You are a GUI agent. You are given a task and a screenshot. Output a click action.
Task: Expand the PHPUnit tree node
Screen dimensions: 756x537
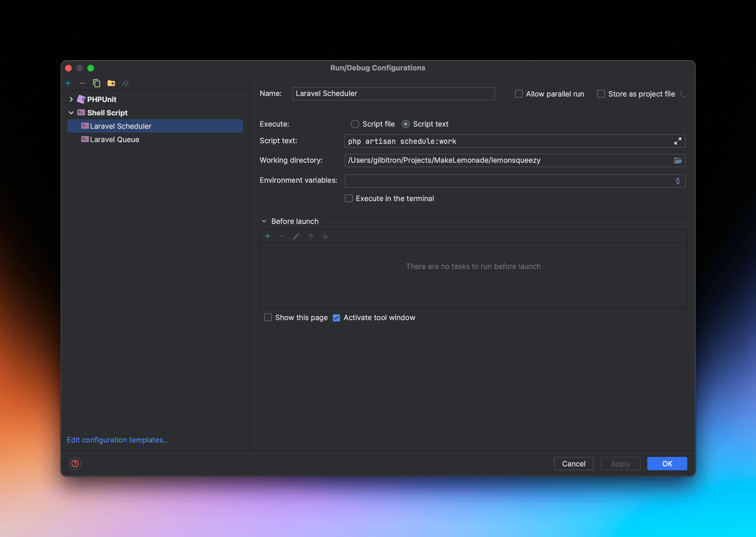(x=71, y=99)
